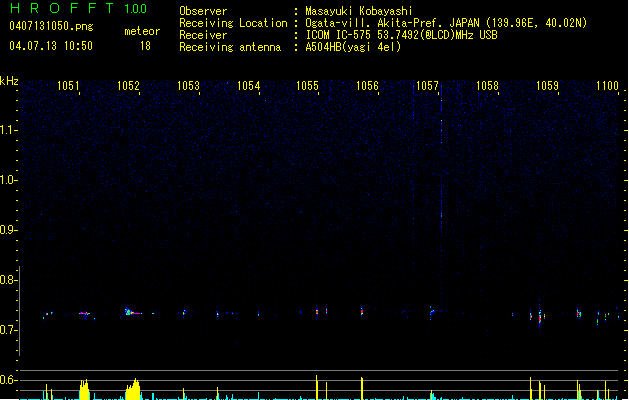Click the HROFFT 1.00 title text
Image resolution: width=629 pixels, height=400 pixels.
[78, 8]
